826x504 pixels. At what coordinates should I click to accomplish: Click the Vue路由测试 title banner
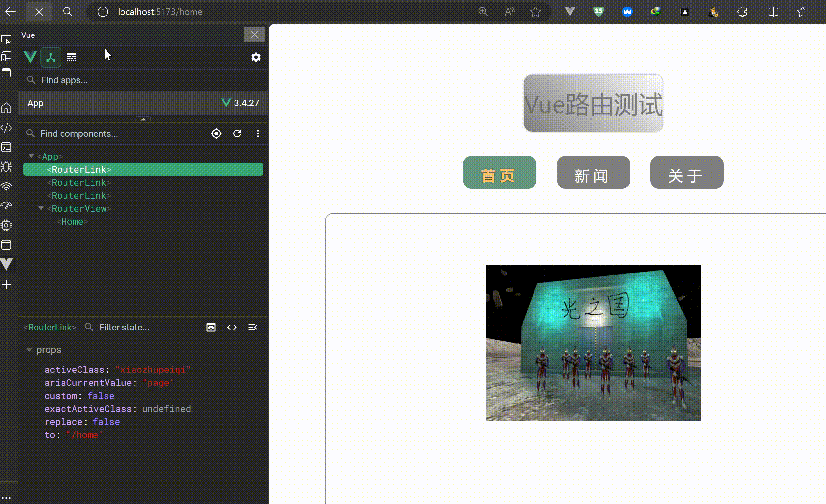[x=593, y=103]
